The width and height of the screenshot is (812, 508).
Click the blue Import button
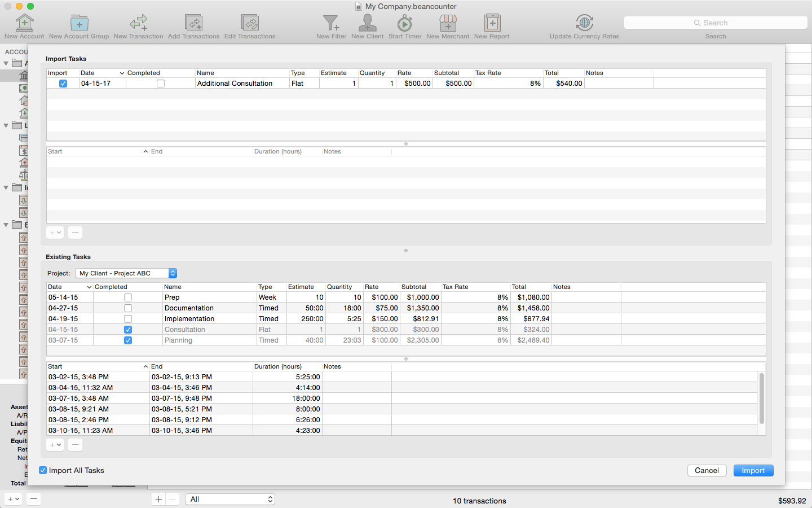point(753,470)
